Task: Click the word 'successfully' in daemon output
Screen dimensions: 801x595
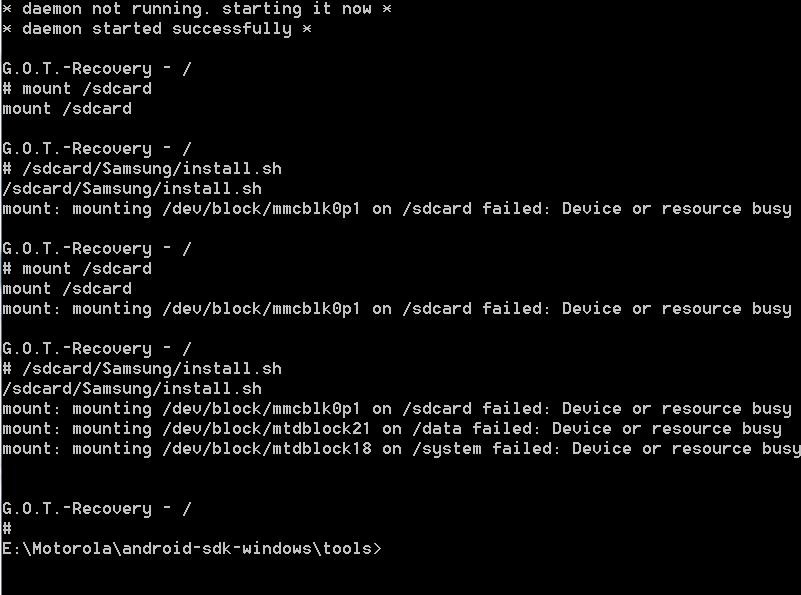Action: pos(232,29)
